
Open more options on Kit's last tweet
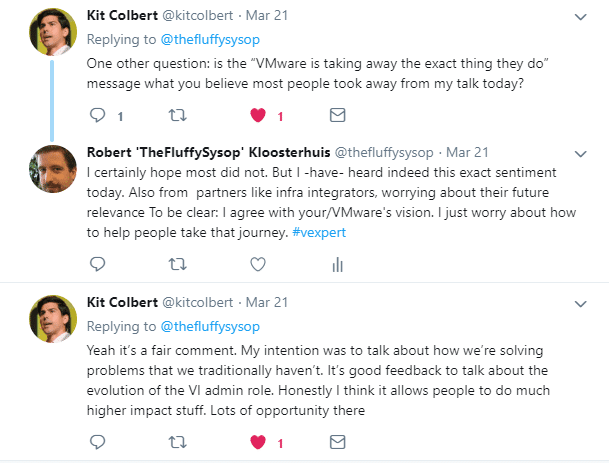tap(581, 302)
